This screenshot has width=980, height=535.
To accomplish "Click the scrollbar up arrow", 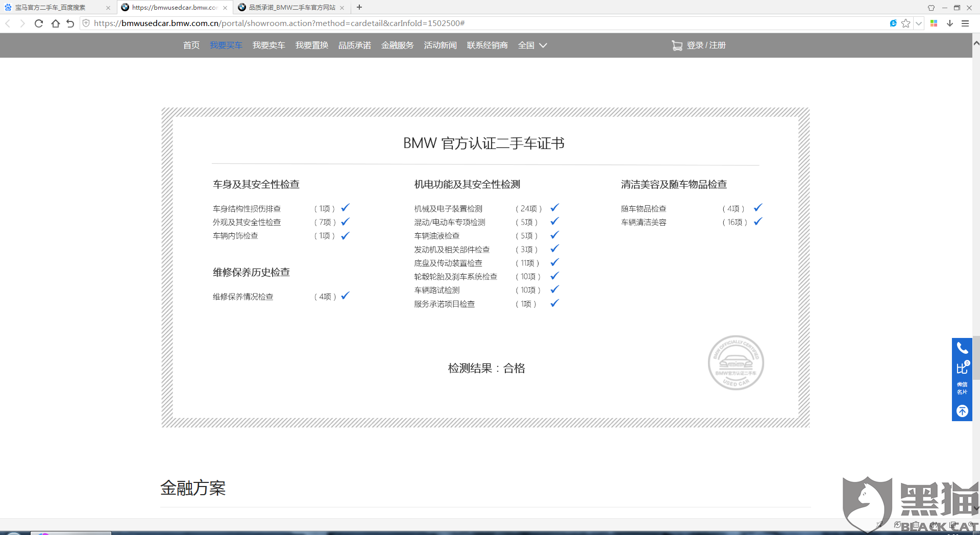I will click(x=976, y=43).
